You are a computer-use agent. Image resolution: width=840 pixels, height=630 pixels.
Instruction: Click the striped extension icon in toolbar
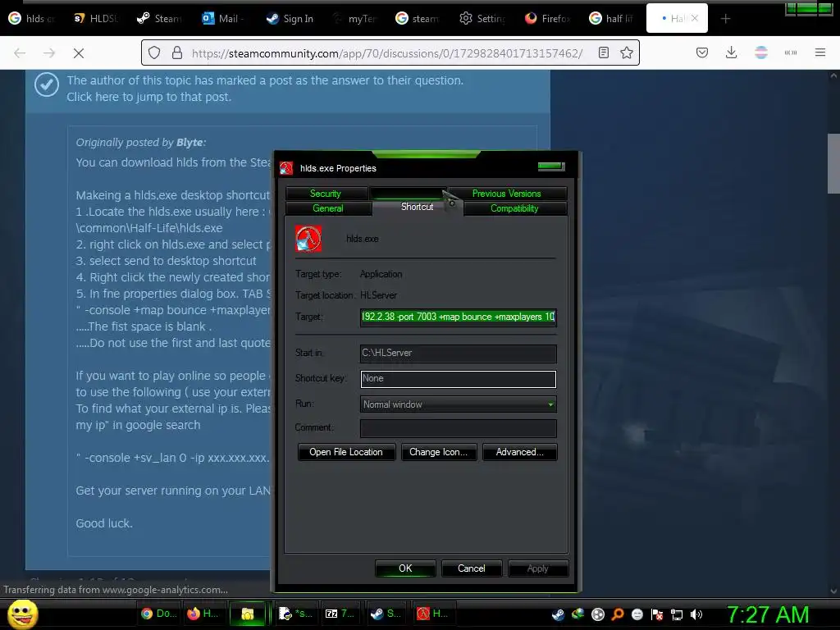coord(760,52)
